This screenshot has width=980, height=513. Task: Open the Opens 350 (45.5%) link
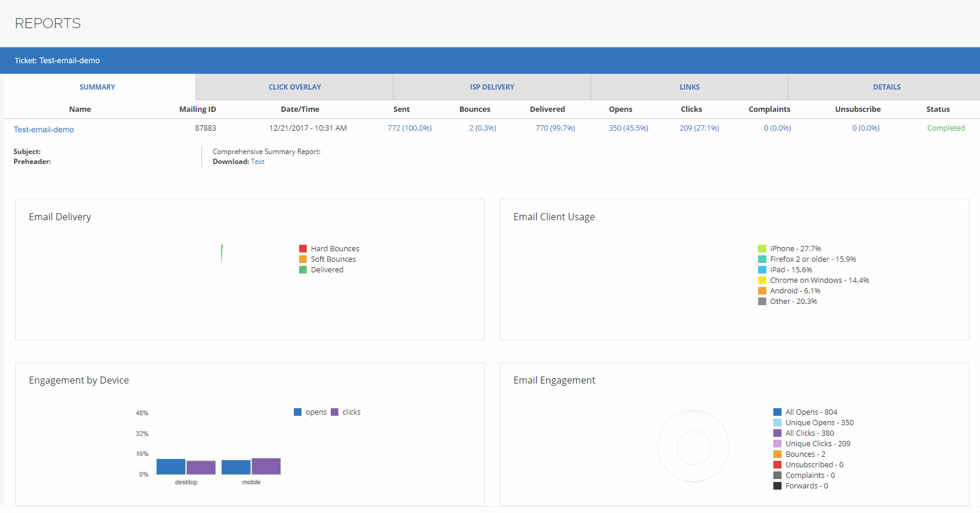tap(628, 128)
